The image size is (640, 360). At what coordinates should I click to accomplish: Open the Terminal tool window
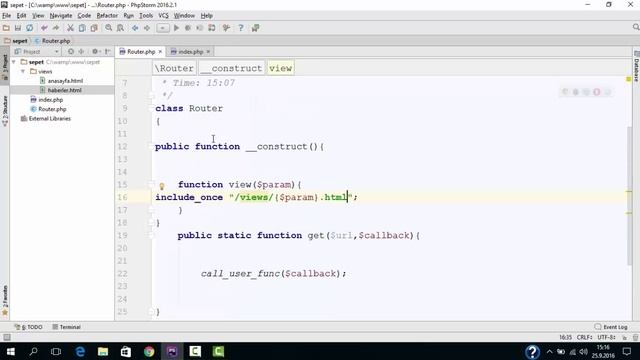click(x=67, y=327)
